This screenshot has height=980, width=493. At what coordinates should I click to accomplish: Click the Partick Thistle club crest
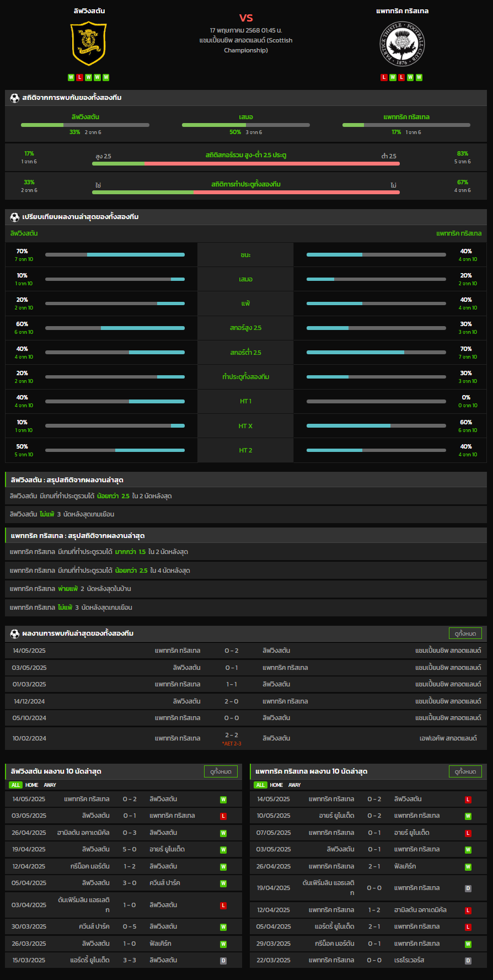pyautogui.click(x=402, y=44)
